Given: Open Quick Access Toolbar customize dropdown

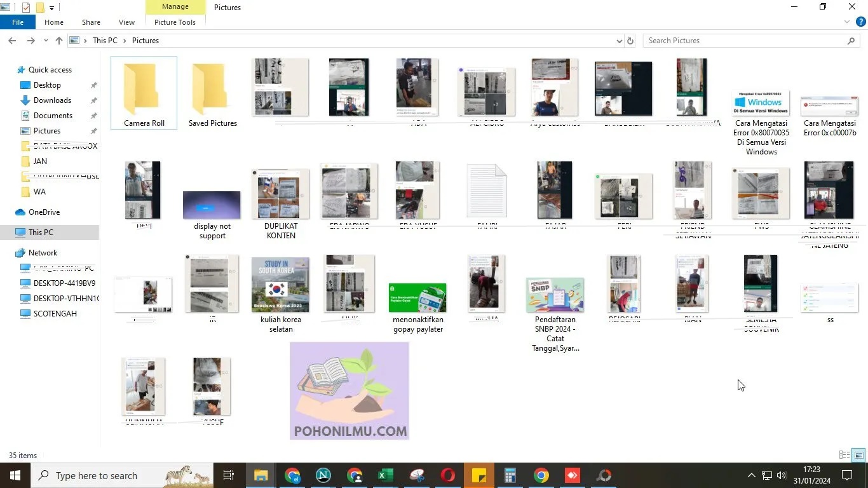Looking at the screenshot, I should [x=52, y=8].
